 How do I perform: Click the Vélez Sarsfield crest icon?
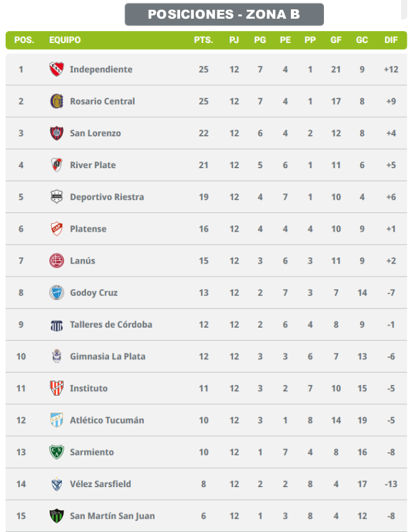tap(57, 484)
